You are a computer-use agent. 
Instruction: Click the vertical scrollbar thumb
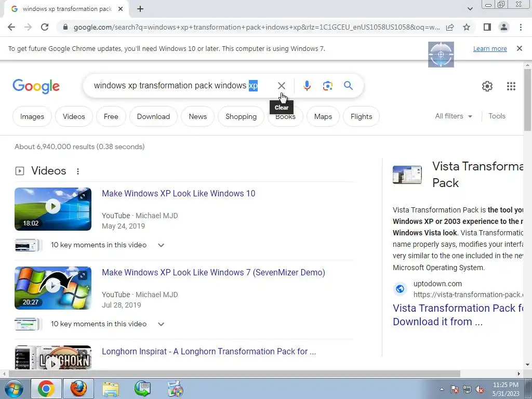527,100
